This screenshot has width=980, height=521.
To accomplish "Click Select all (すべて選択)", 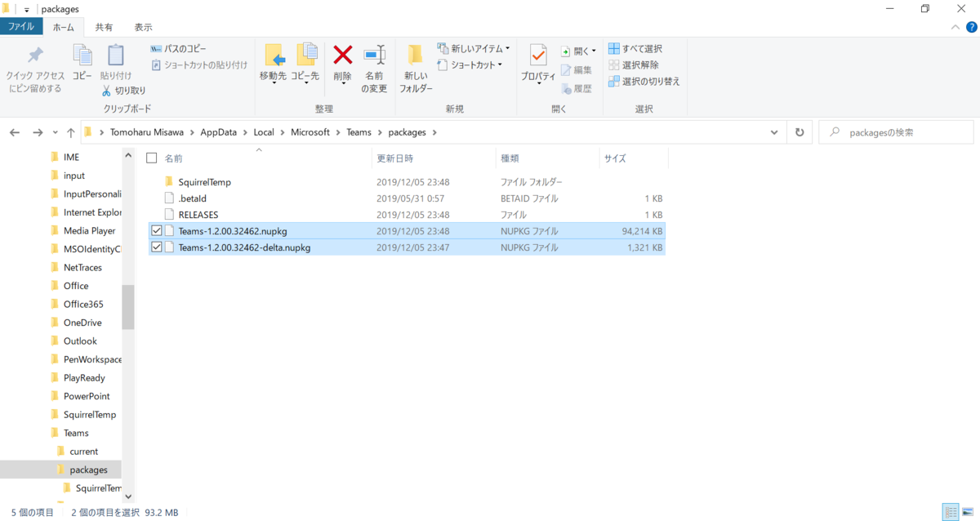I will (x=635, y=49).
